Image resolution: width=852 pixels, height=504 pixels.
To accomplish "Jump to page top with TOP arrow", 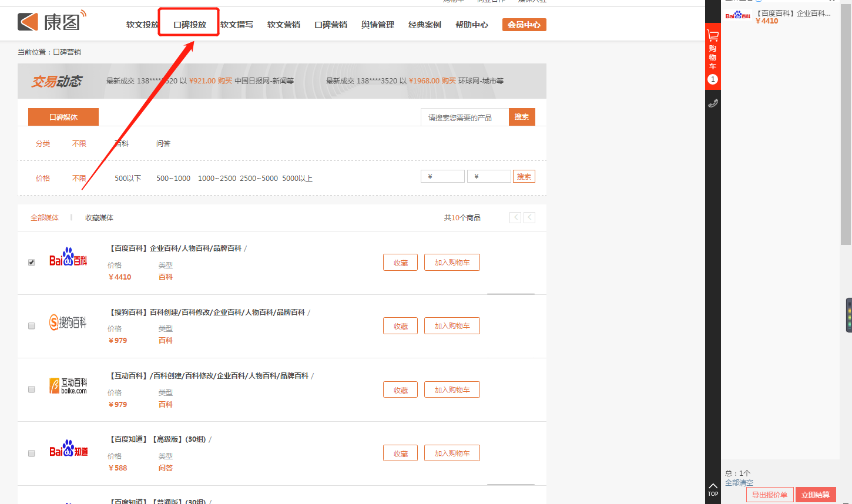I will pos(713,489).
